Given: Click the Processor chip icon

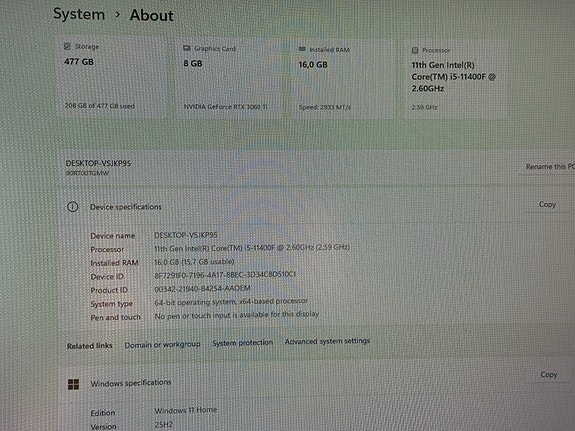Looking at the screenshot, I should tap(415, 50).
